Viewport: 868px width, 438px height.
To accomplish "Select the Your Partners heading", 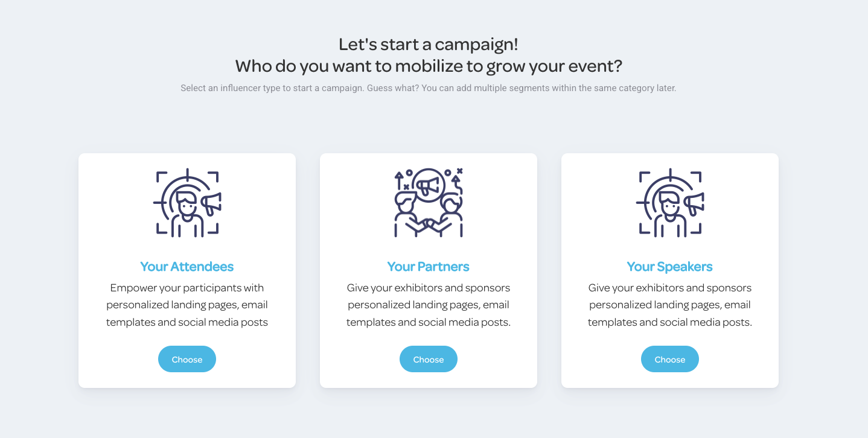I will tap(429, 267).
